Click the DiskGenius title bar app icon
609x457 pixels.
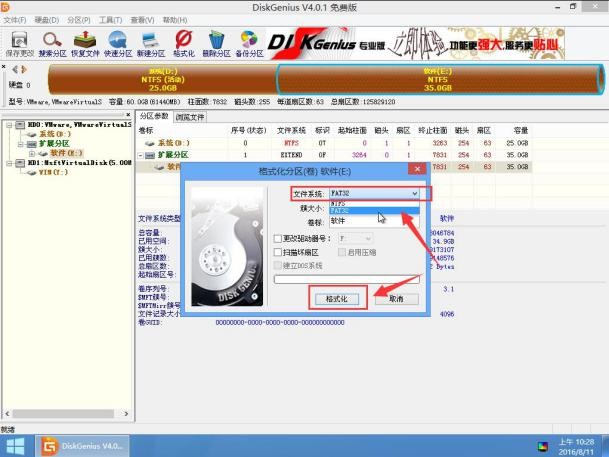5,7
